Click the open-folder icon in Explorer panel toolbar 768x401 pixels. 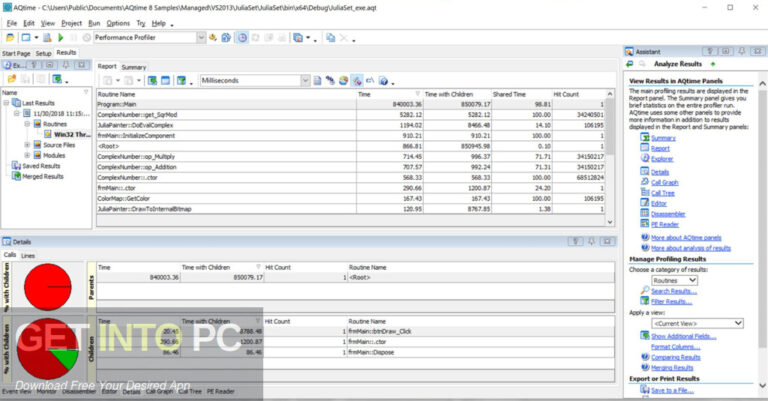pos(11,79)
